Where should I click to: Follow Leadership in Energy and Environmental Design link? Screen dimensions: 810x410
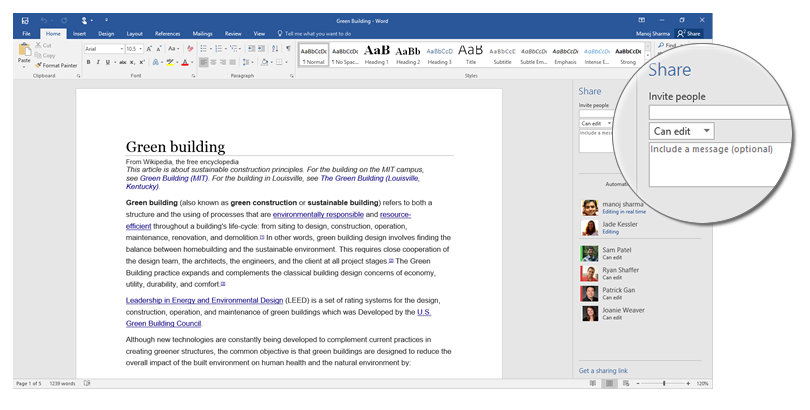coord(204,300)
